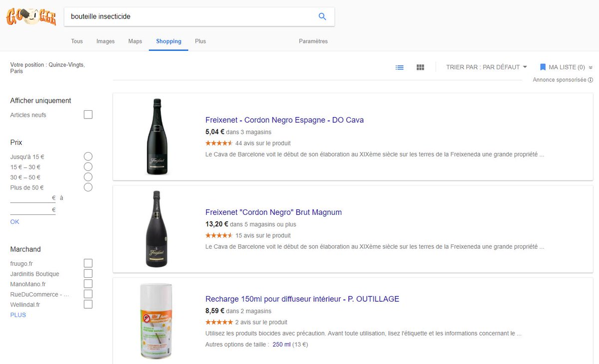Click the blue search magnifier icon
Image resolution: width=599 pixels, height=364 pixels.
(x=322, y=16)
